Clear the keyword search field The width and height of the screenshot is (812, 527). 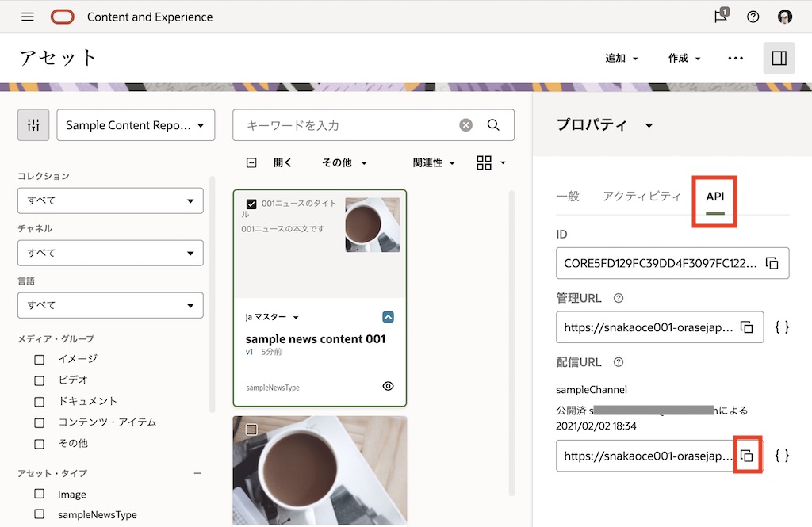pos(466,125)
